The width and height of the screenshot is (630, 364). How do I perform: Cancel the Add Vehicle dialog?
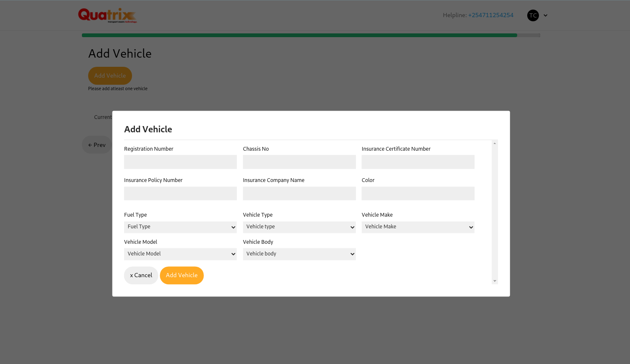(141, 276)
